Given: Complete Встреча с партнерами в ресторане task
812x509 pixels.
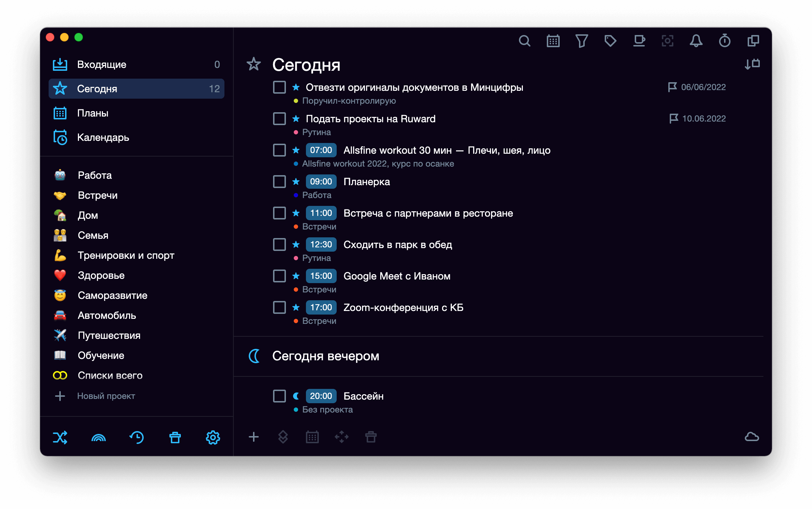Looking at the screenshot, I should [x=279, y=213].
